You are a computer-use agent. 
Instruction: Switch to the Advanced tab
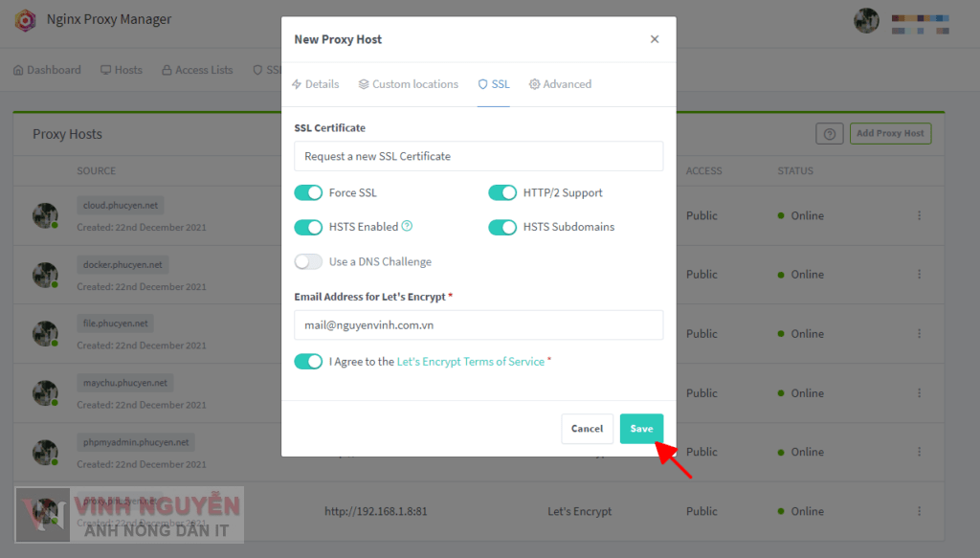(x=561, y=84)
